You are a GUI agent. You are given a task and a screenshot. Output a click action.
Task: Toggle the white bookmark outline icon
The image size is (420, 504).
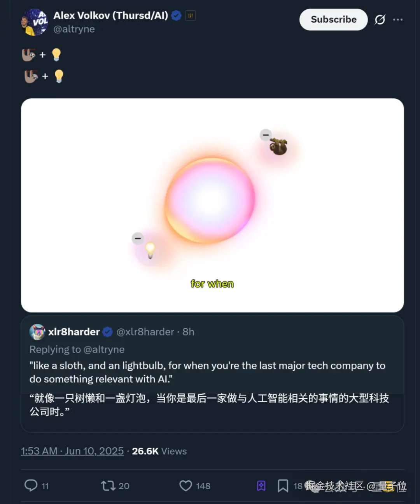click(283, 485)
